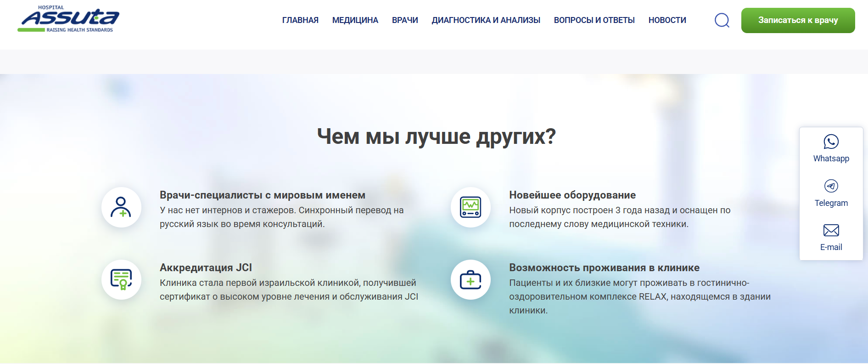868x364 pixels.
Task: Go to ГЛАВНАЯ menu item
Action: pos(300,20)
